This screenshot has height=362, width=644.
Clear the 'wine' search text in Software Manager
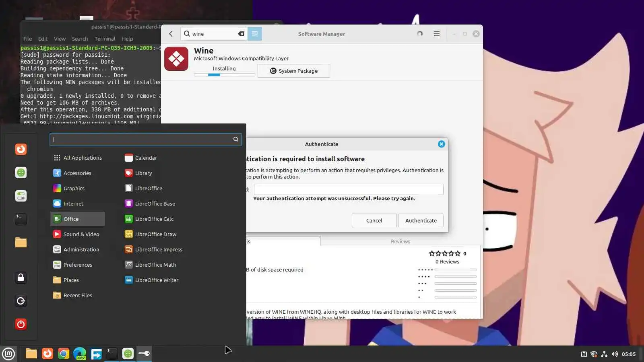241,34
